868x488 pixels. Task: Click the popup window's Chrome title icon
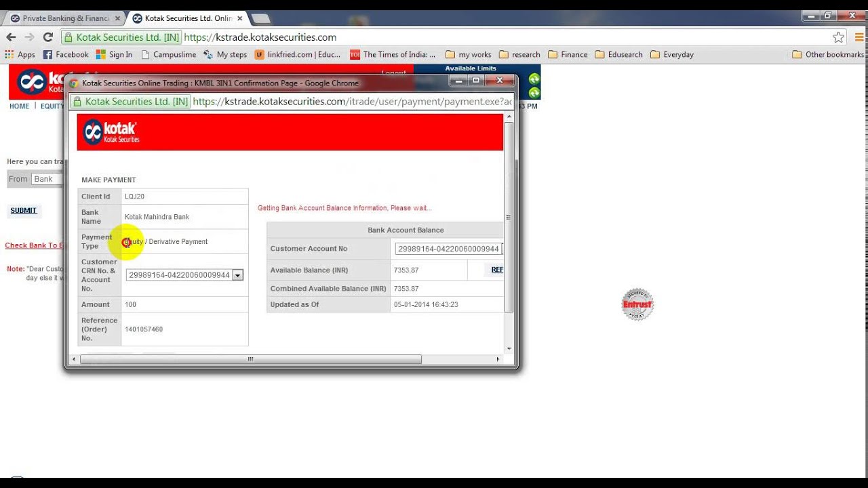75,83
